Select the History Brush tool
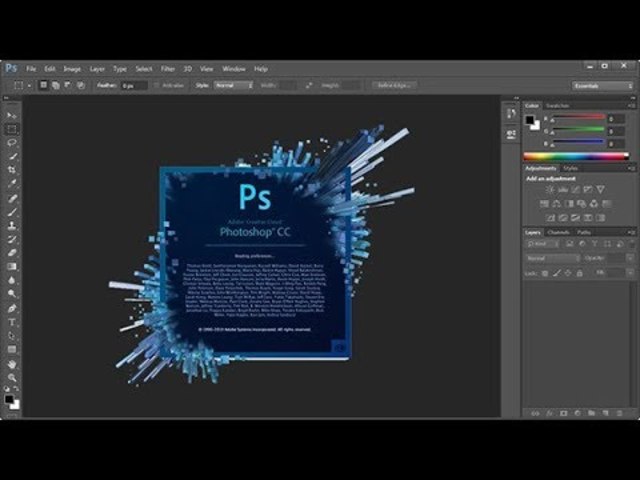The image size is (640, 480). 12,239
